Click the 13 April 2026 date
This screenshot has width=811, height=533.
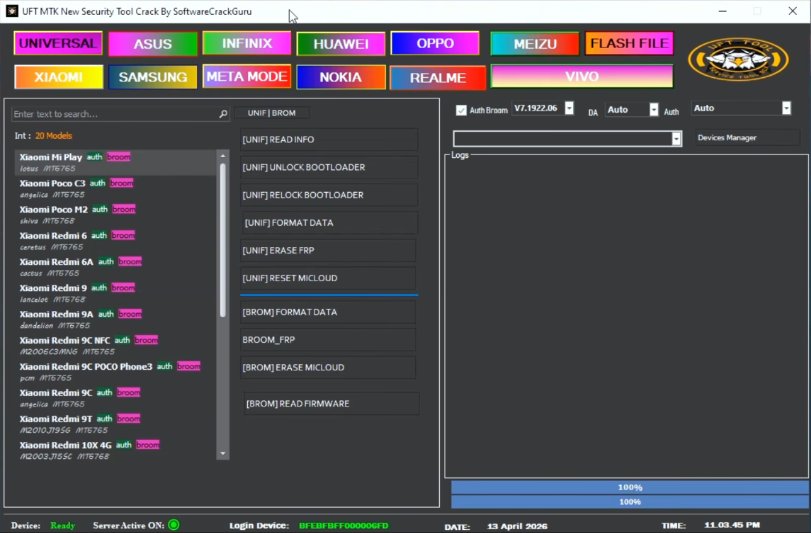[x=517, y=526]
